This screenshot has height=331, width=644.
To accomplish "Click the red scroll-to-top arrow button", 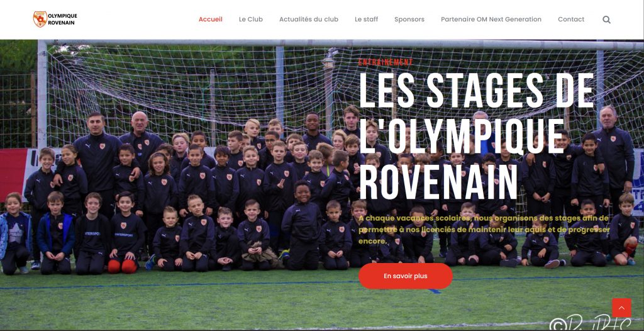I will click(621, 308).
